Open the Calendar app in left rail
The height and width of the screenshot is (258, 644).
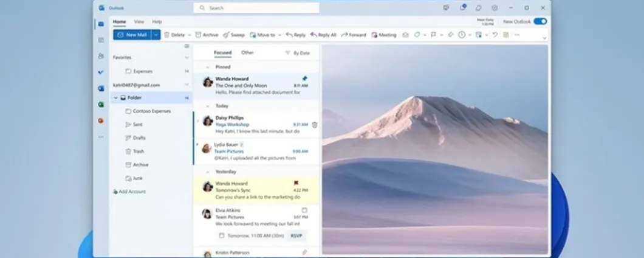101,40
